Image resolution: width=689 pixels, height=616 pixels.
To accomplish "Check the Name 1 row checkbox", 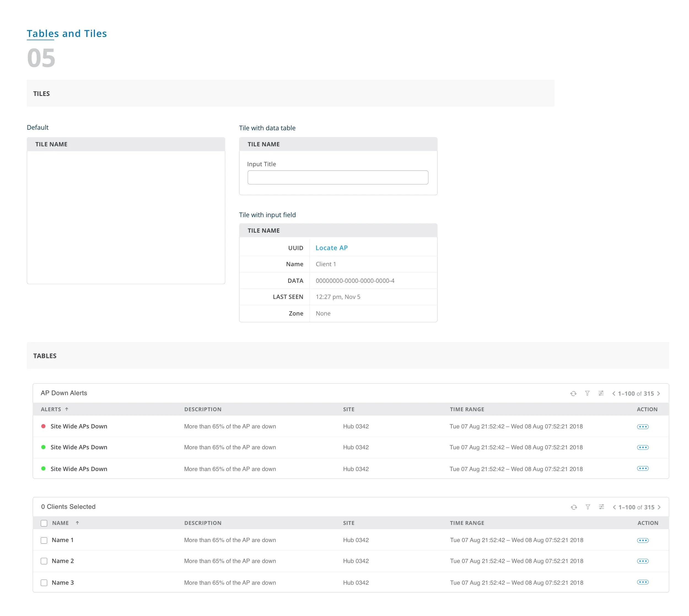I will (44, 540).
